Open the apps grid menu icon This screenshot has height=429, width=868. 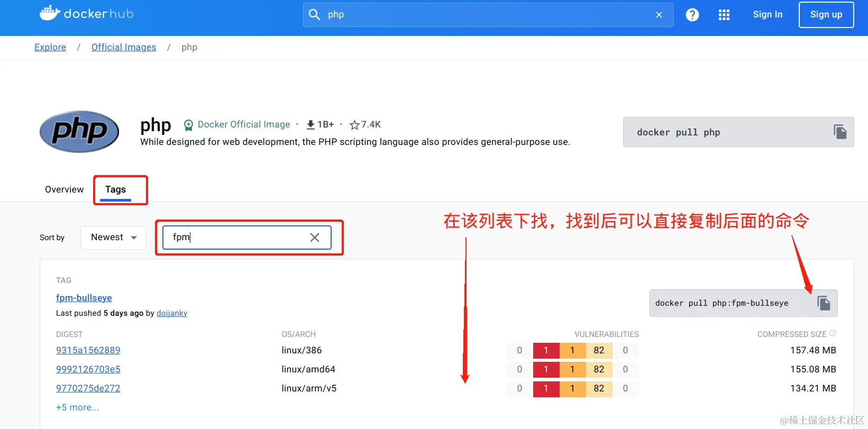[724, 15]
